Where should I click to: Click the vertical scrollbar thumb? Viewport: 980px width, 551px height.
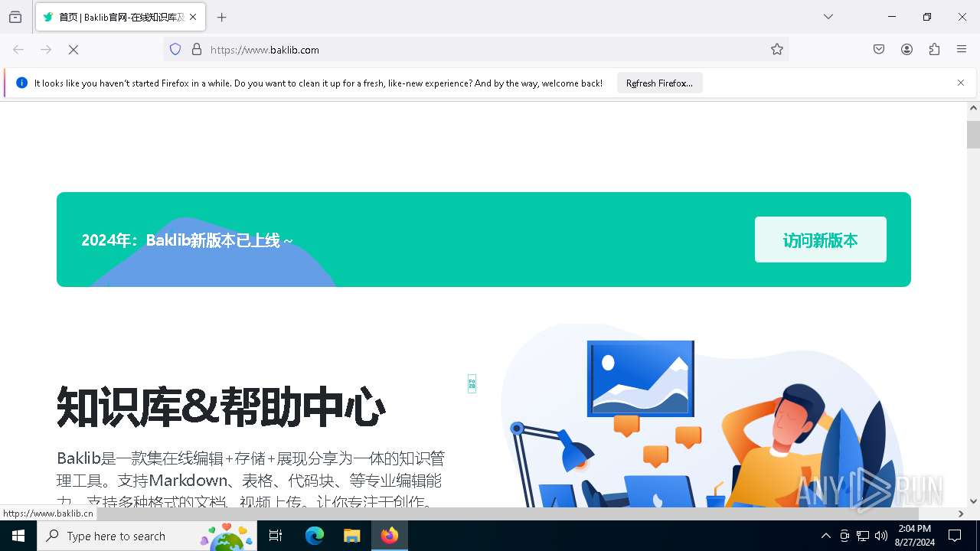(973, 134)
